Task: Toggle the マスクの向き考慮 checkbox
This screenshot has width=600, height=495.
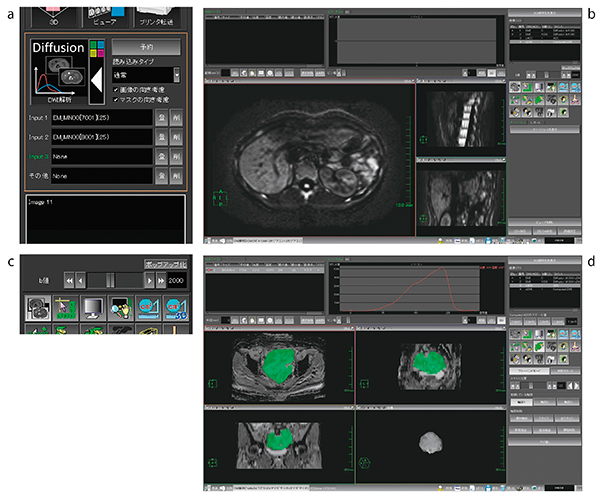Action: (114, 102)
